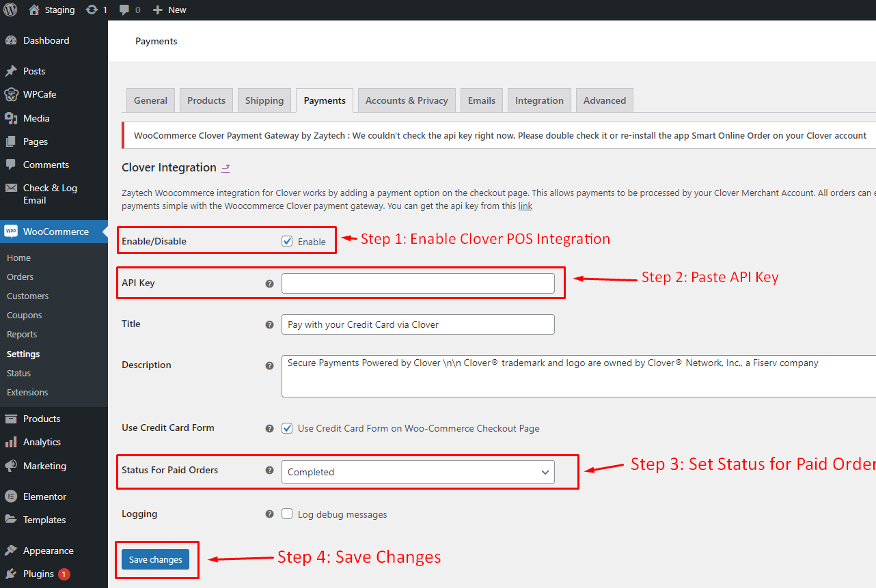Open the Accounts & Privacy tab
876x588 pixels.
click(x=406, y=100)
